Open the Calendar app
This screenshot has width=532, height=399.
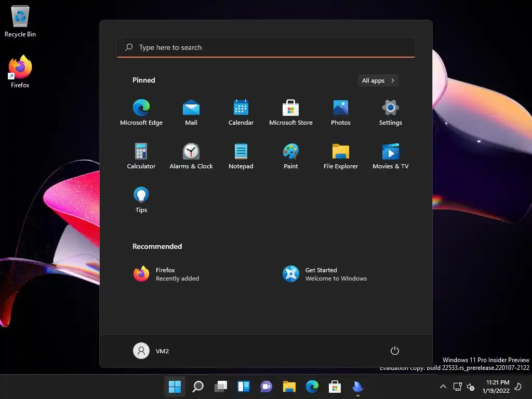(x=241, y=112)
